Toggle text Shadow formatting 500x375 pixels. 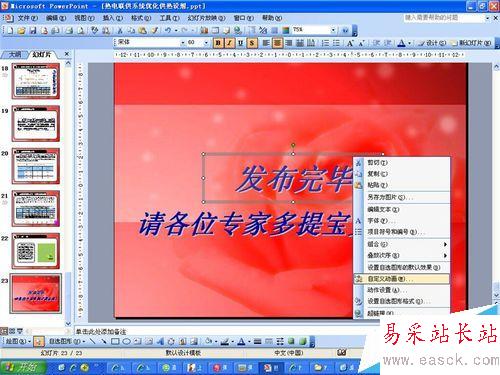click(x=252, y=43)
